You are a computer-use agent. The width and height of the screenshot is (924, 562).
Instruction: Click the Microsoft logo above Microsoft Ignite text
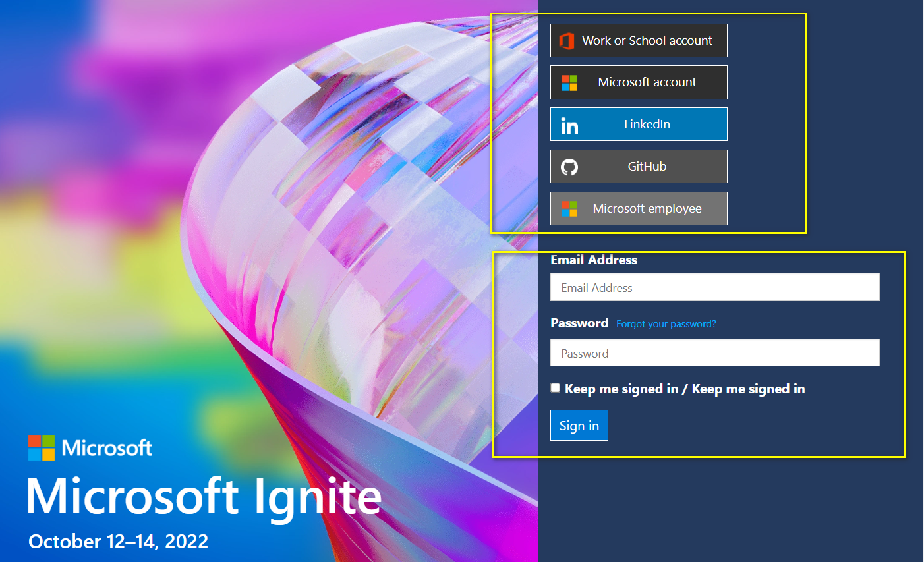click(42, 447)
